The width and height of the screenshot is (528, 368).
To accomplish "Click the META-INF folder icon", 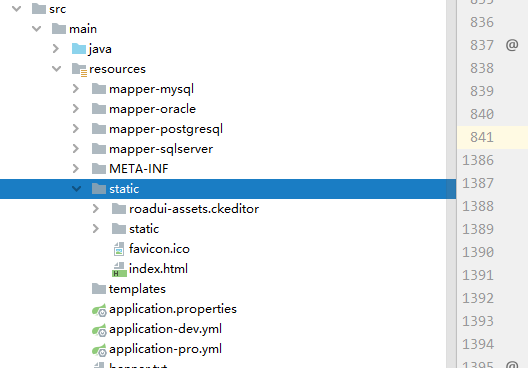I will click(99, 169).
